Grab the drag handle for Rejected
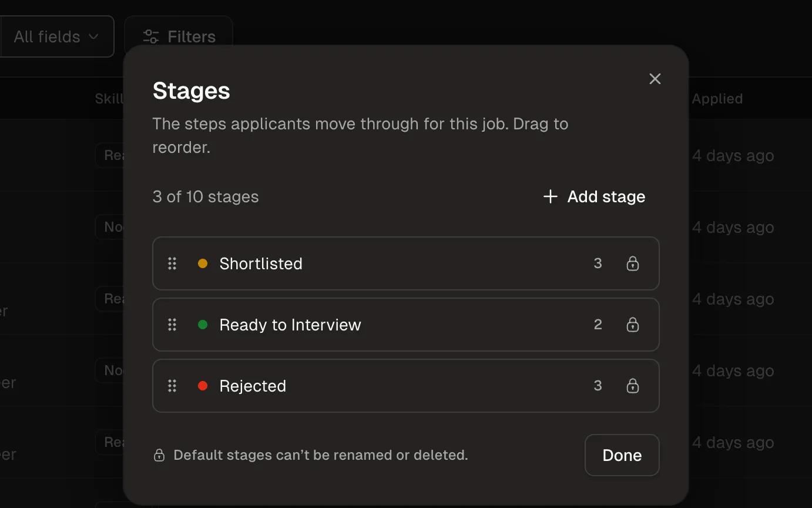Viewport: 812px width, 508px height. 172,386
